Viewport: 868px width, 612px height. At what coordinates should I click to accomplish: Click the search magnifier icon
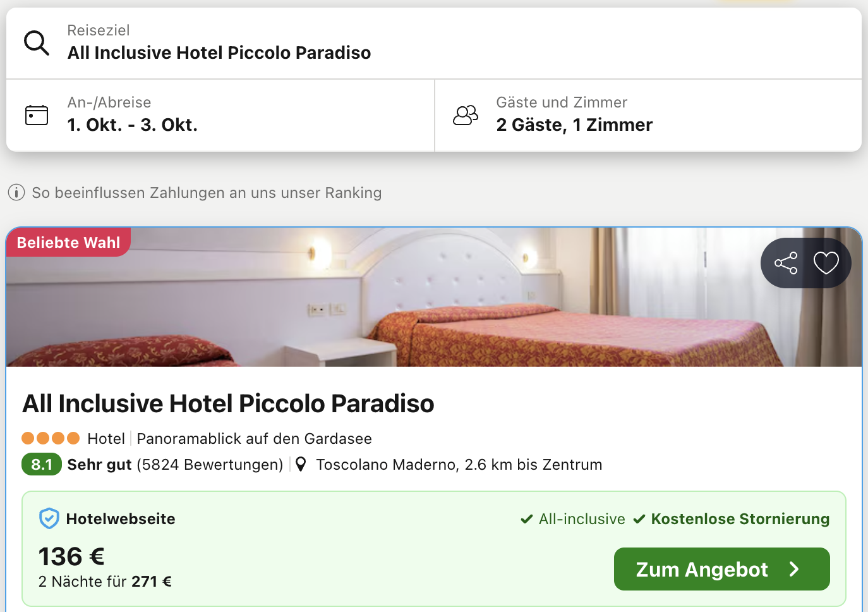pos(37,43)
